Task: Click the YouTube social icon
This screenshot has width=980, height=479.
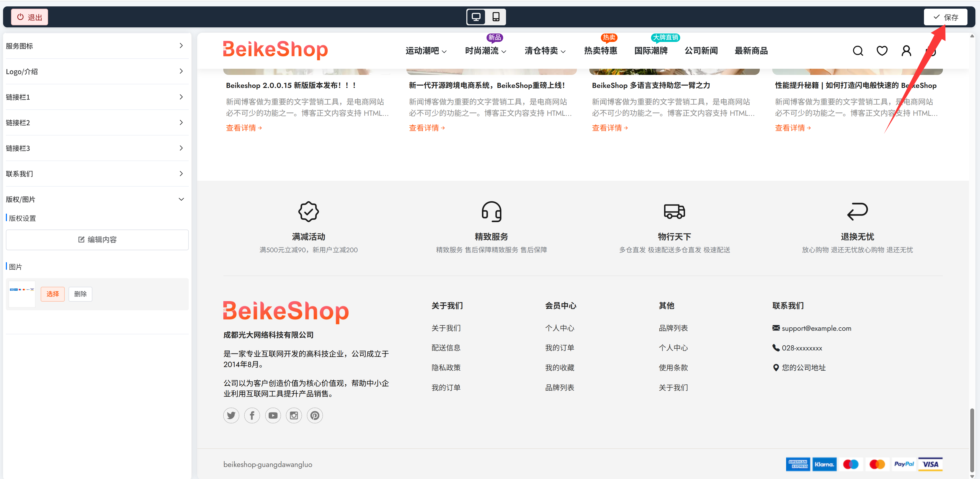Action: pyautogui.click(x=273, y=415)
